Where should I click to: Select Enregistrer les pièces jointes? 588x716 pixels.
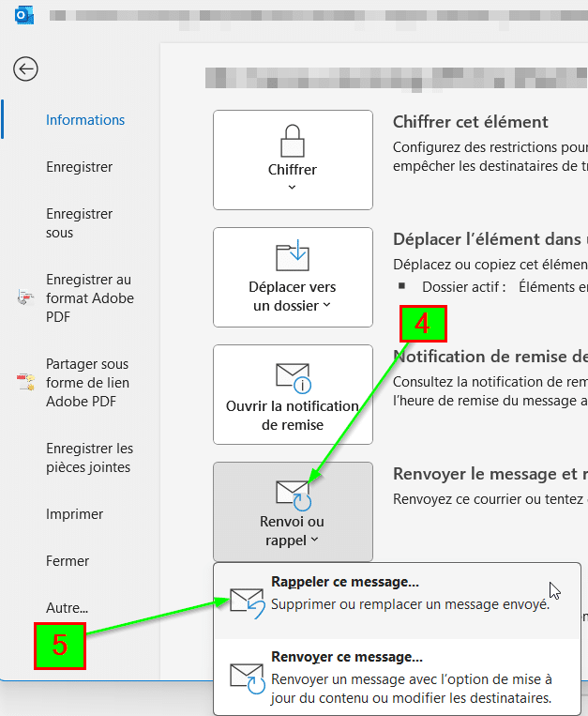89,458
